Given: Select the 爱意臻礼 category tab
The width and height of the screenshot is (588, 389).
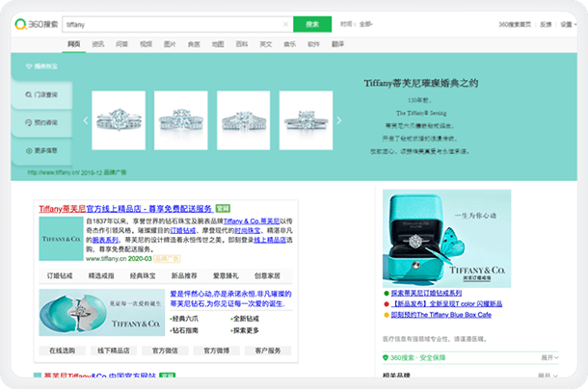Looking at the screenshot, I should (x=226, y=275).
